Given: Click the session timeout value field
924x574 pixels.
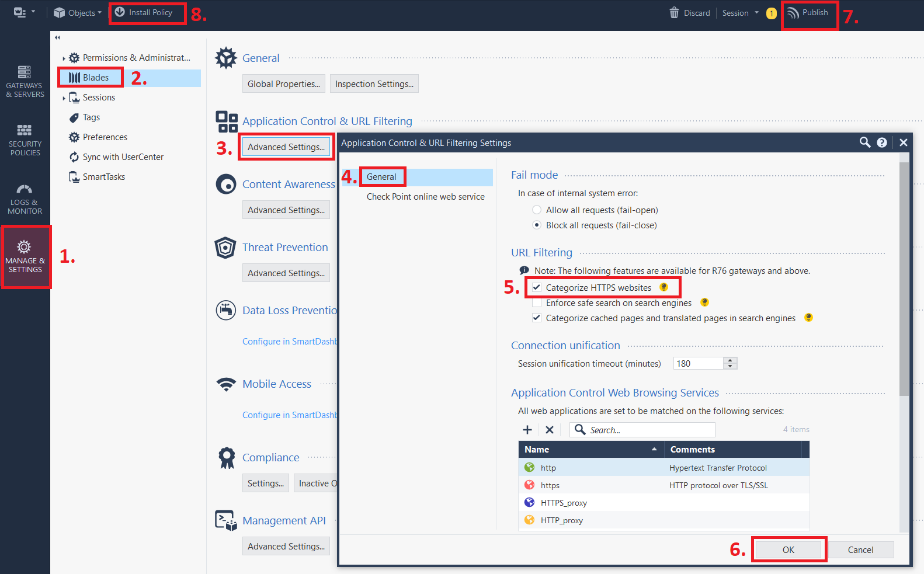Looking at the screenshot, I should [x=699, y=363].
